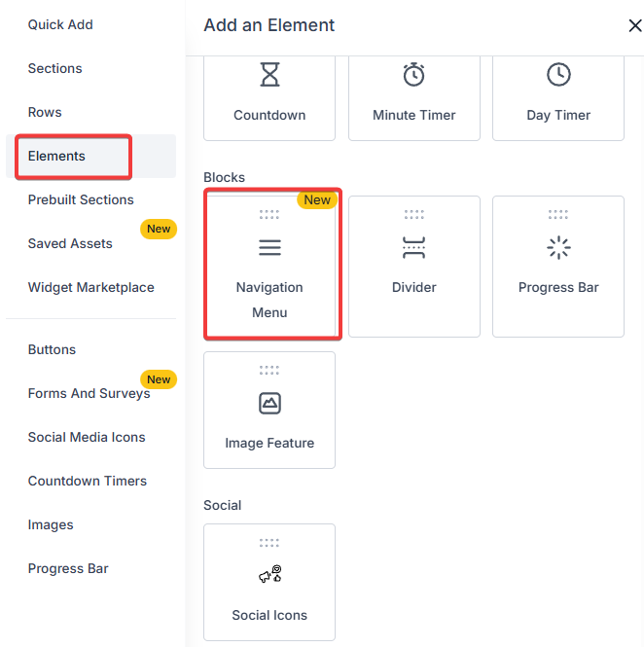Choose the Day Timer clock element
644x647 pixels.
tap(558, 95)
